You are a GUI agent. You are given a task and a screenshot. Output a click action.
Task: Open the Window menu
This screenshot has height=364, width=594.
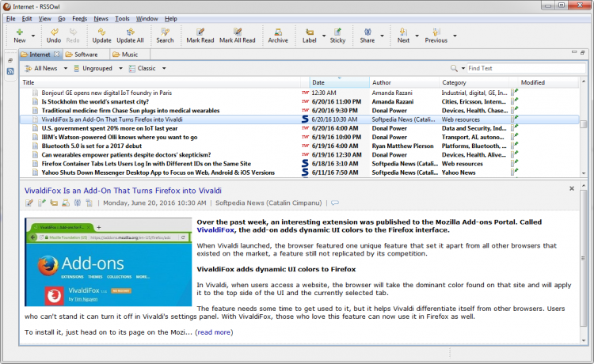tap(147, 18)
